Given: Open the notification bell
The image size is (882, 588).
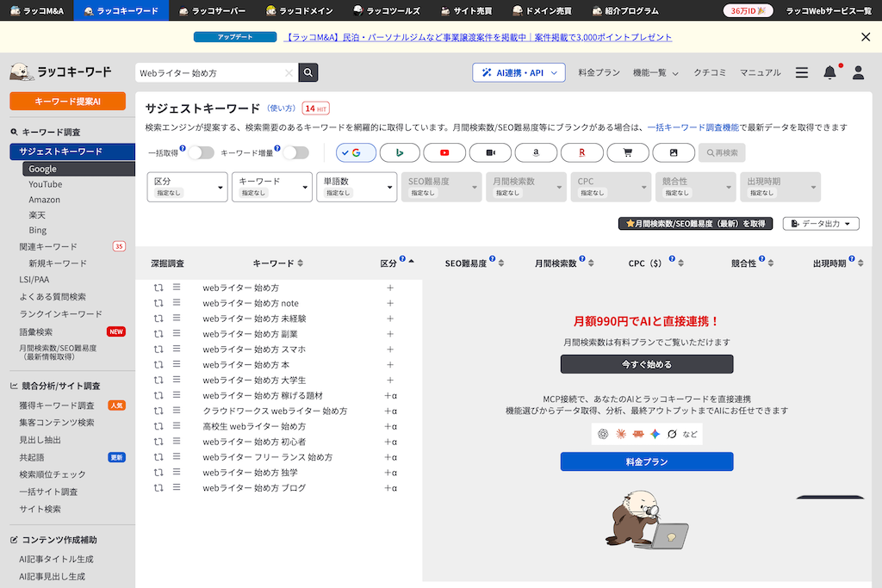Looking at the screenshot, I should pyautogui.click(x=829, y=72).
